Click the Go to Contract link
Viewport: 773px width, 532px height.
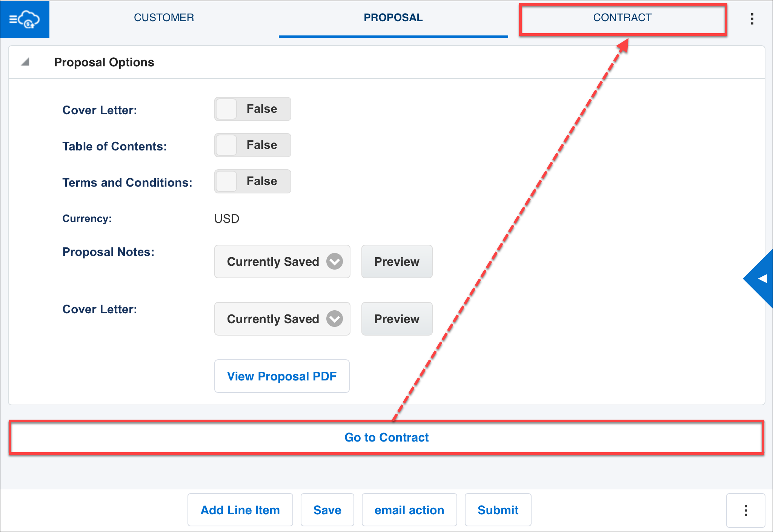click(x=386, y=437)
